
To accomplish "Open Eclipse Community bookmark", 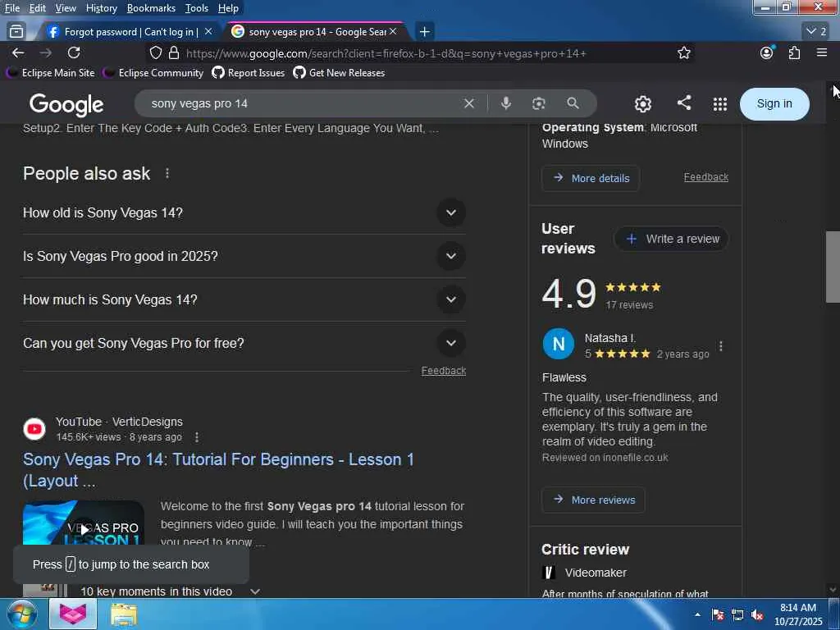I will tap(153, 73).
